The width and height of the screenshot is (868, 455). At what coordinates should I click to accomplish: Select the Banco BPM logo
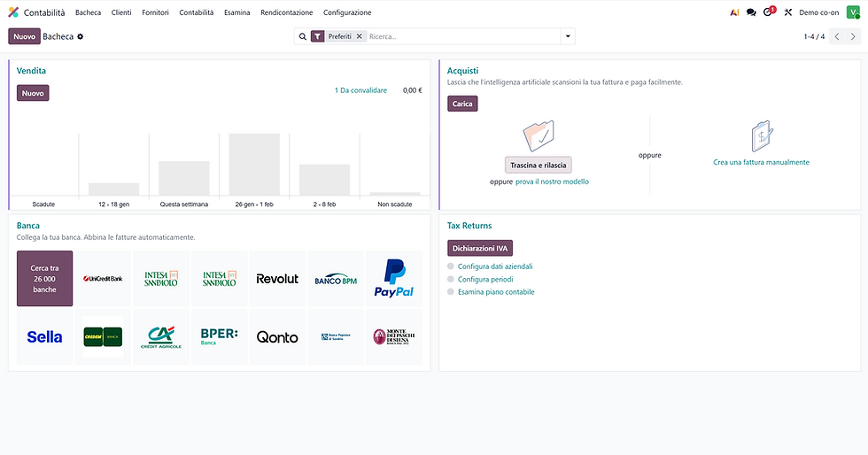[336, 279]
